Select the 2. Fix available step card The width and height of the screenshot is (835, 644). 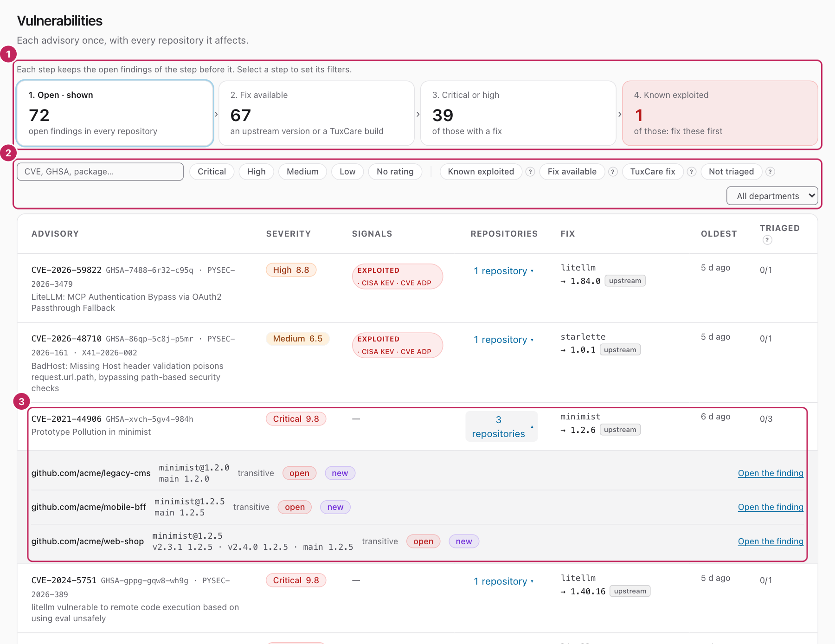click(x=316, y=114)
